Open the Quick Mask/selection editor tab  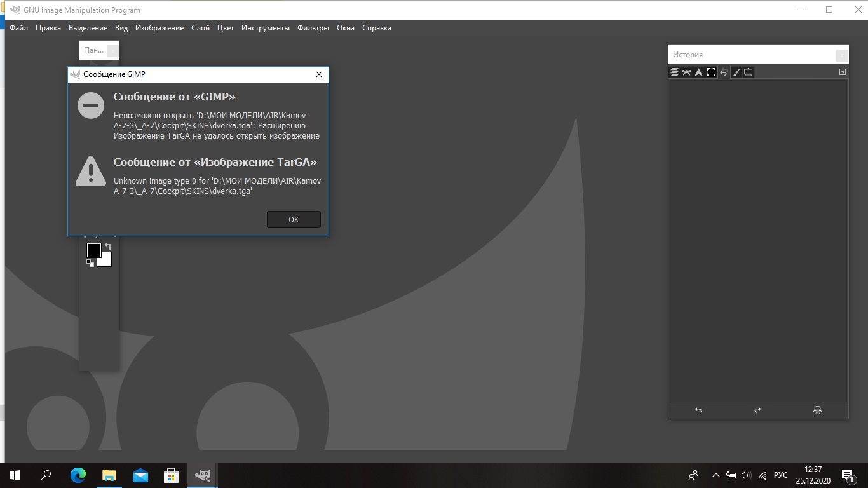click(711, 72)
